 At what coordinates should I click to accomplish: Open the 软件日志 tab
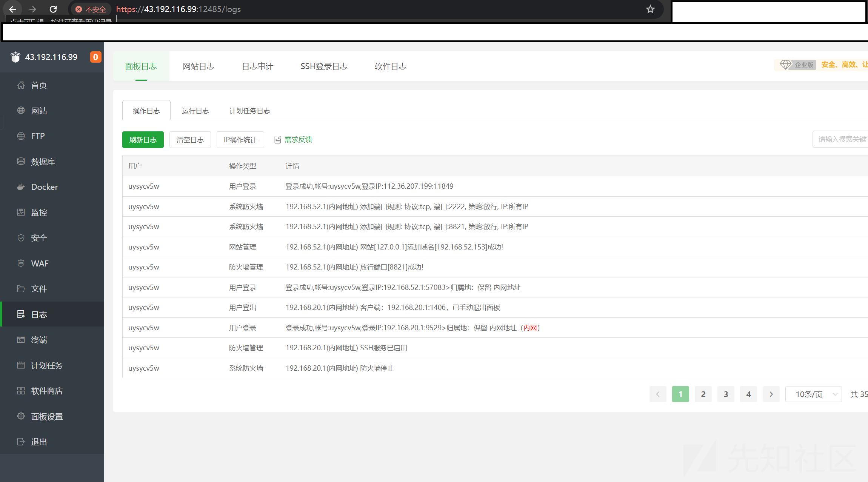pyautogui.click(x=391, y=66)
